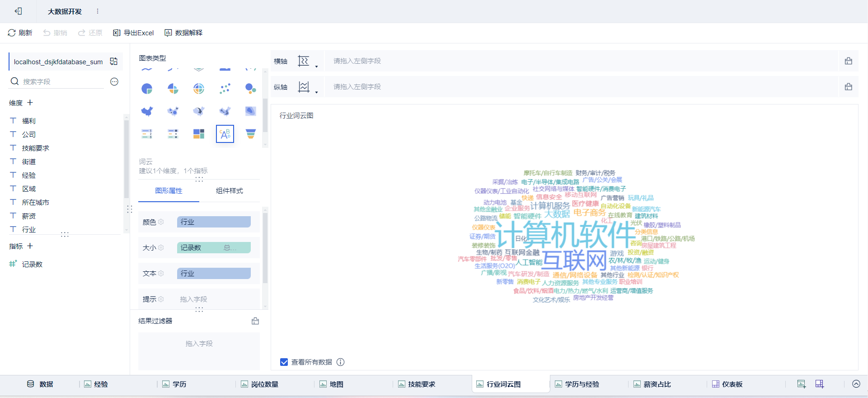
Task: Choose the word cloud chart type
Action: point(225,134)
